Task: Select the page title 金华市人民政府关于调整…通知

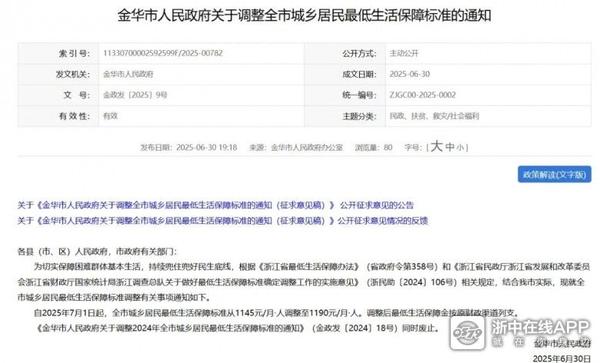Action: 304,16
